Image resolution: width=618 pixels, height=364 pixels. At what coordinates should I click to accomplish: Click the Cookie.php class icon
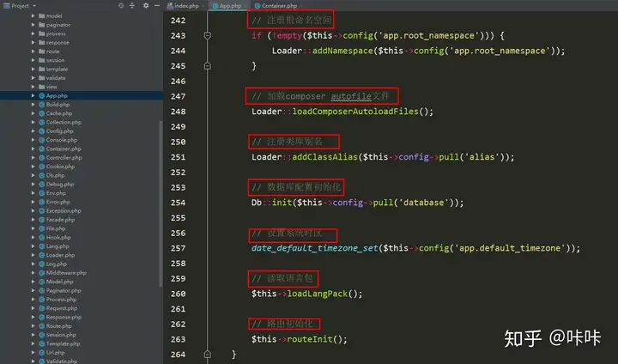42,167
